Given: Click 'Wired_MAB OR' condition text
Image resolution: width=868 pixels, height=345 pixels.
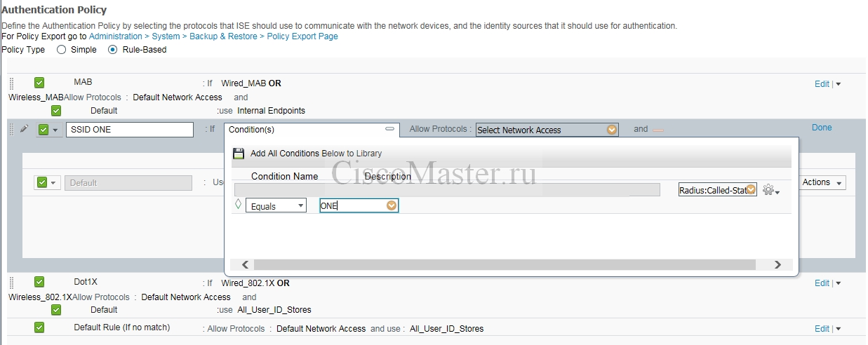Looking at the screenshot, I should point(251,83).
